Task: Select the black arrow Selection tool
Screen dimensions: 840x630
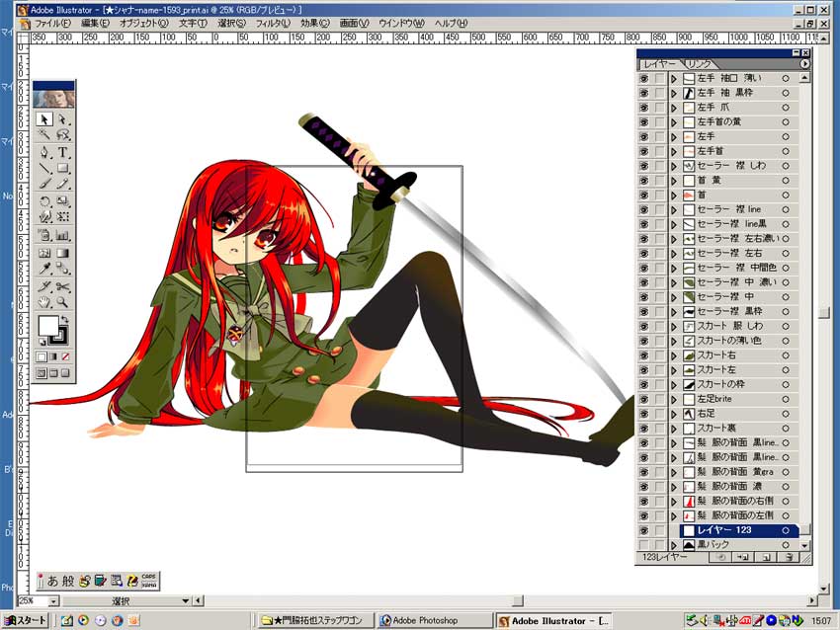Action: click(45, 118)
